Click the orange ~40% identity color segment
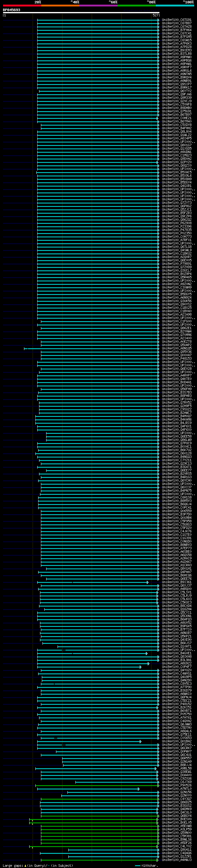Screen dimensions: 197x868 (x=60, y=6)
